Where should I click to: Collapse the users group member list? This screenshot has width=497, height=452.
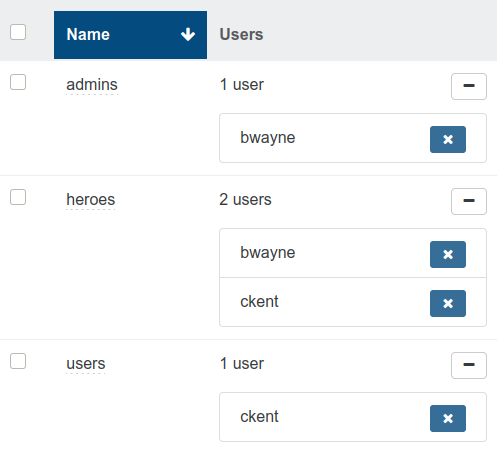tap(469, 365)
